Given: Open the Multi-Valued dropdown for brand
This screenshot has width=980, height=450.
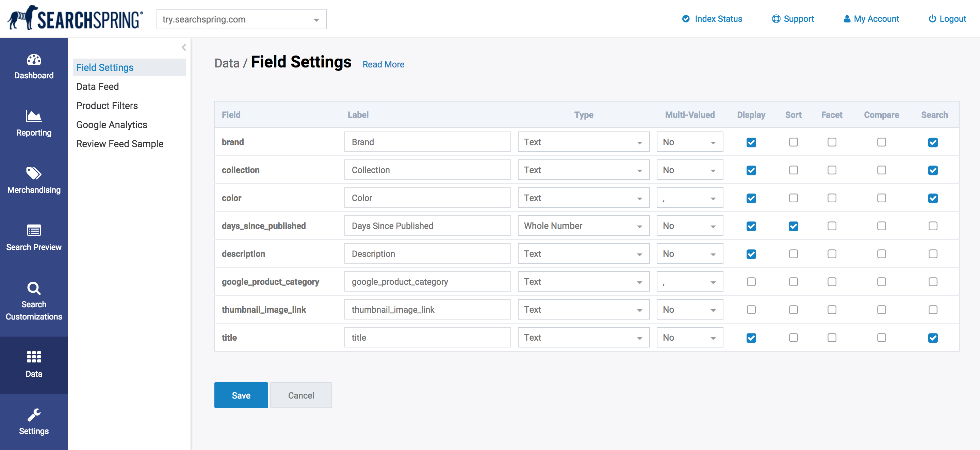Looking at the screenshot, I should coord(687,142).
